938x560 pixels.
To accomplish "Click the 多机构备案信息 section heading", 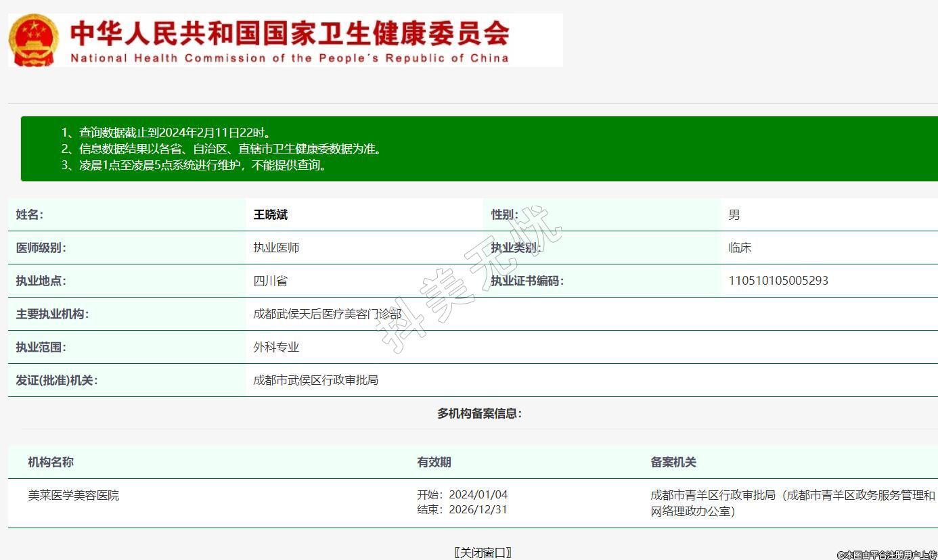I will pyautogui.click(x=479, y=414).
